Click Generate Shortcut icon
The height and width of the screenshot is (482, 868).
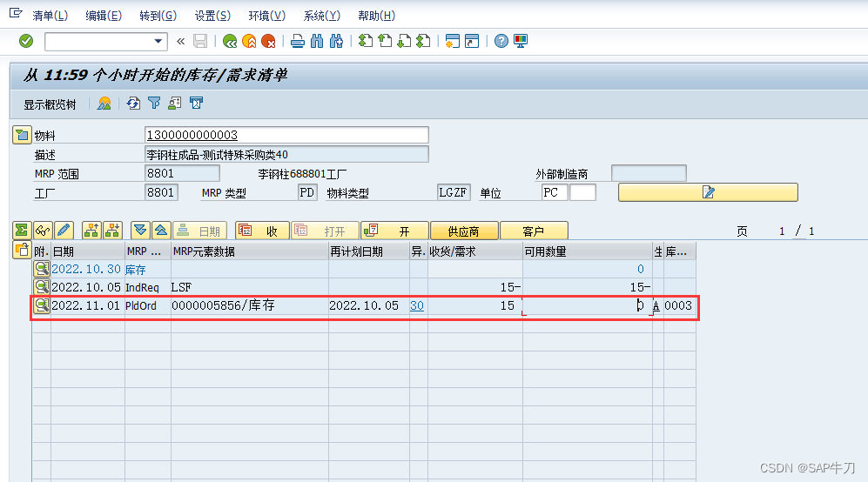(x=472, y=41)
